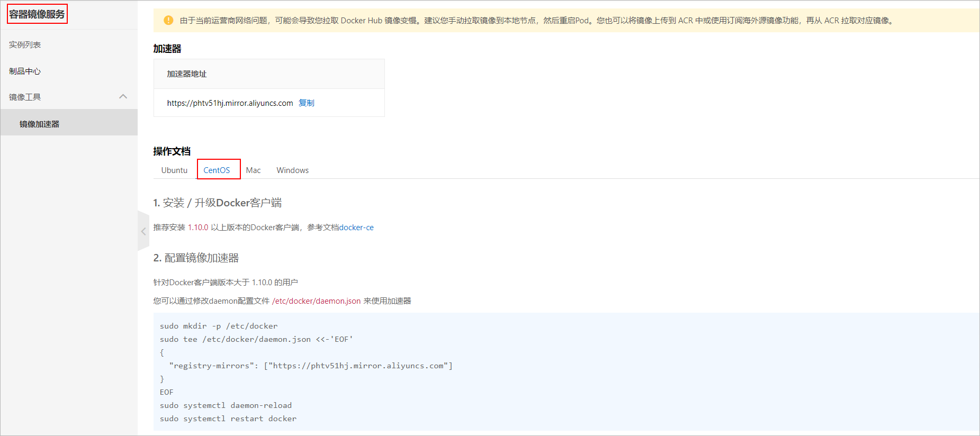Click the 'sudo systemctl daemon-reload' line
Image resolution: width=980 pixels, height=436 pixels.
[226, 405]
